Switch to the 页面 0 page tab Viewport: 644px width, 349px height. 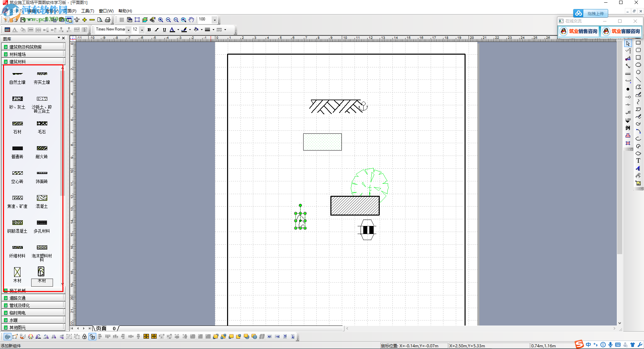(106, 329)
